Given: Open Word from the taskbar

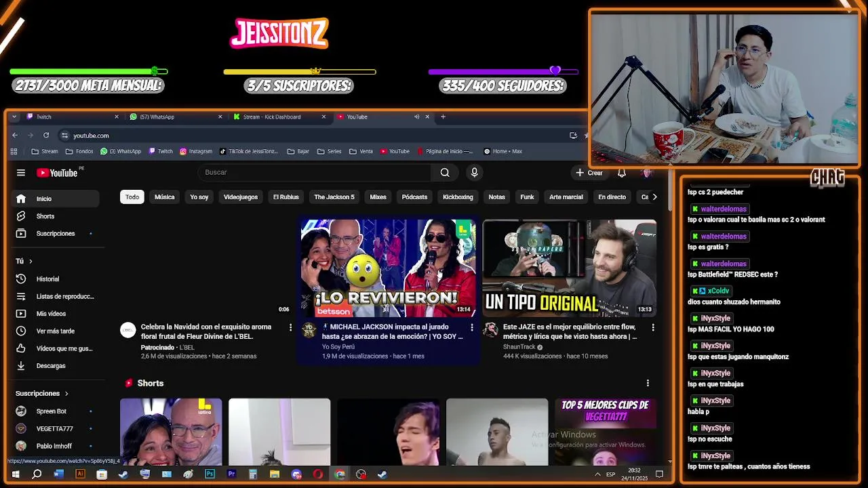Looking at the screenshot, I should pyautogui.click(x=58, y=474).
